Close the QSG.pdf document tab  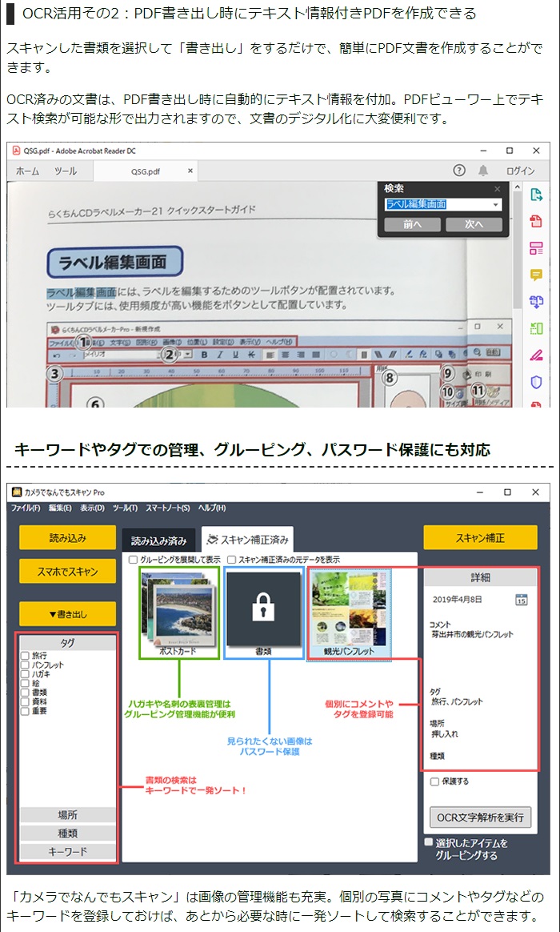[190, 171]
